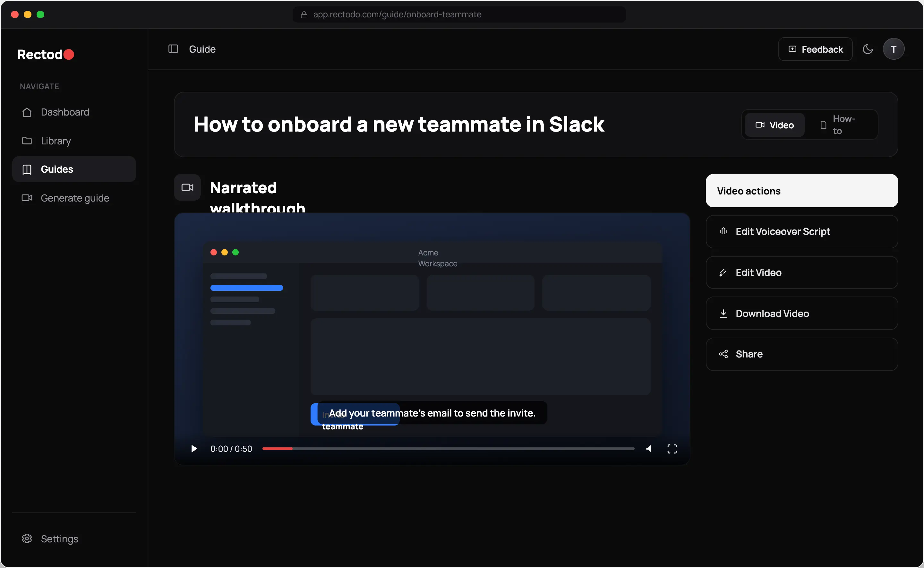Click the Share button
924x568 pixels.
801,354
